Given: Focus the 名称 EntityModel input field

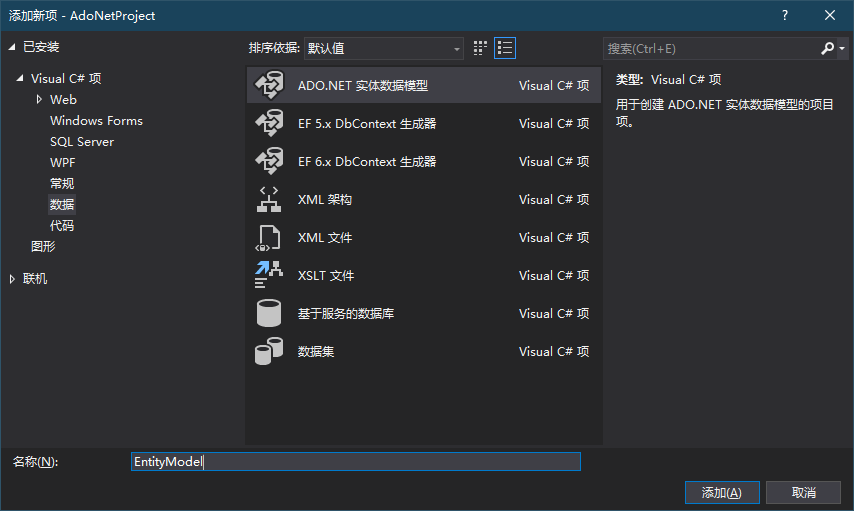Looking at the screenshot, I should pos(356,461).
